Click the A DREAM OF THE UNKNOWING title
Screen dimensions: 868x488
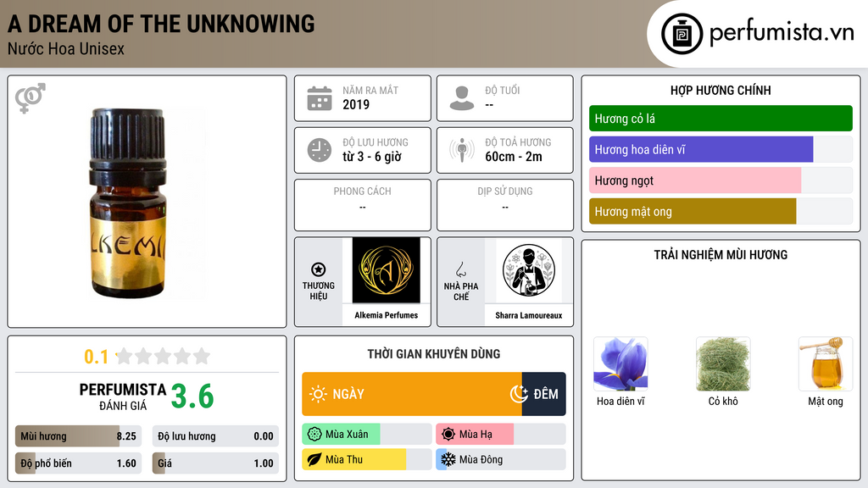[161, 25]
